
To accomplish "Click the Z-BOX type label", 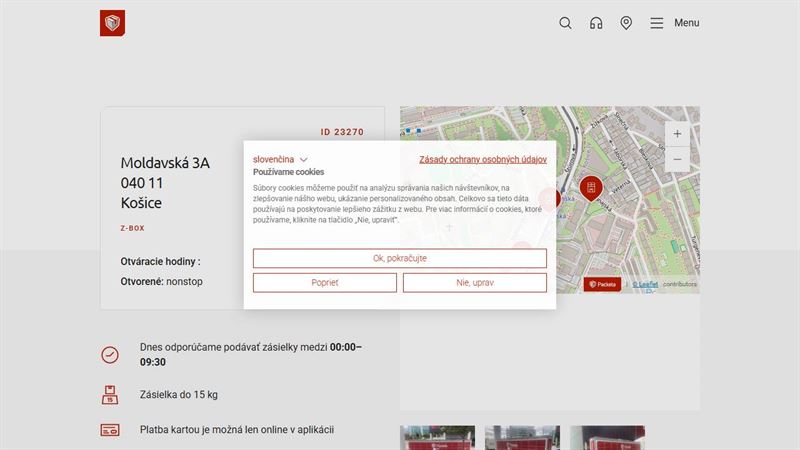I will pos(133,228).
